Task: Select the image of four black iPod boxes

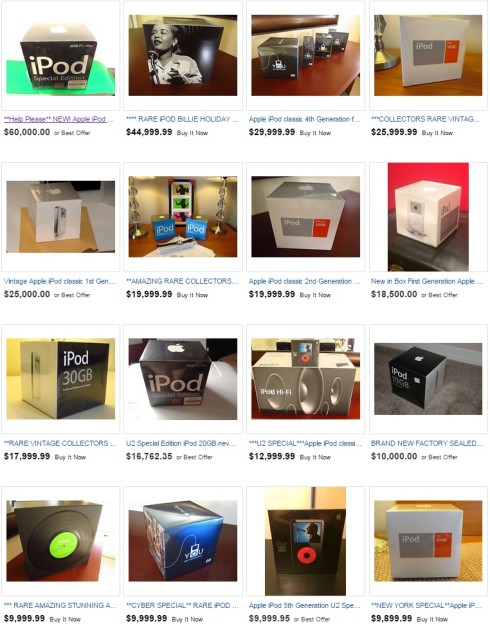Action: (x=305, y=55)
